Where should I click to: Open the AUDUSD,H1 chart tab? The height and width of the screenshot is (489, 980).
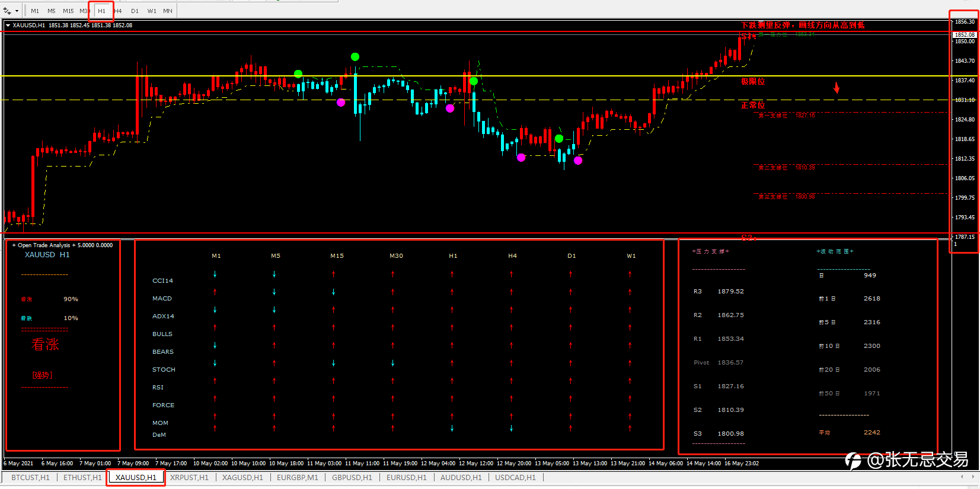pyautogui.click(x=461, y=477)
